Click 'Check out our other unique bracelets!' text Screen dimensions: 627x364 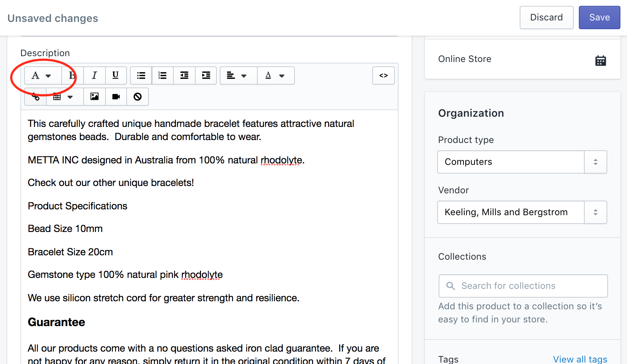coord(111,183)
